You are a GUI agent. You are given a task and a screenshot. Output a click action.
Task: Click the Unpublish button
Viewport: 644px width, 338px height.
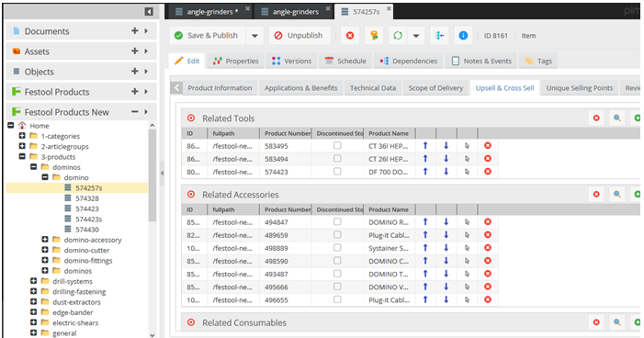[299, 36]
